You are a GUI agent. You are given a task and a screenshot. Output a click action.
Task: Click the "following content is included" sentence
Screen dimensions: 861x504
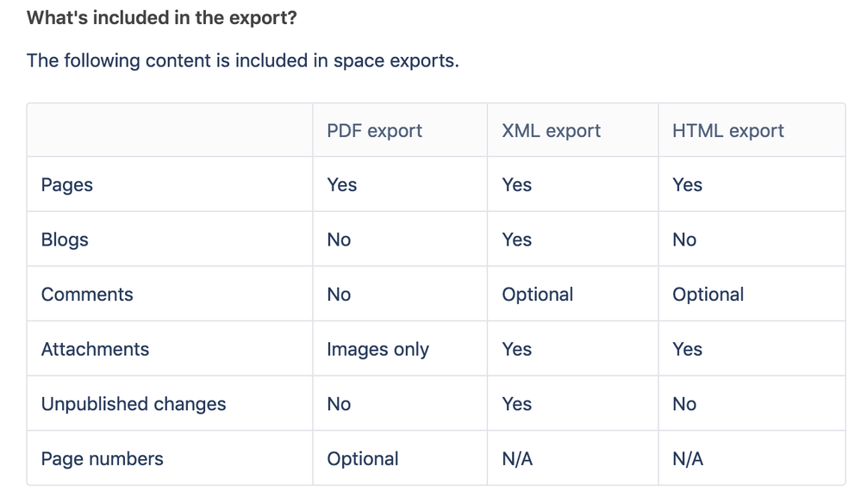pyautogui.click(x=242, y=61)
